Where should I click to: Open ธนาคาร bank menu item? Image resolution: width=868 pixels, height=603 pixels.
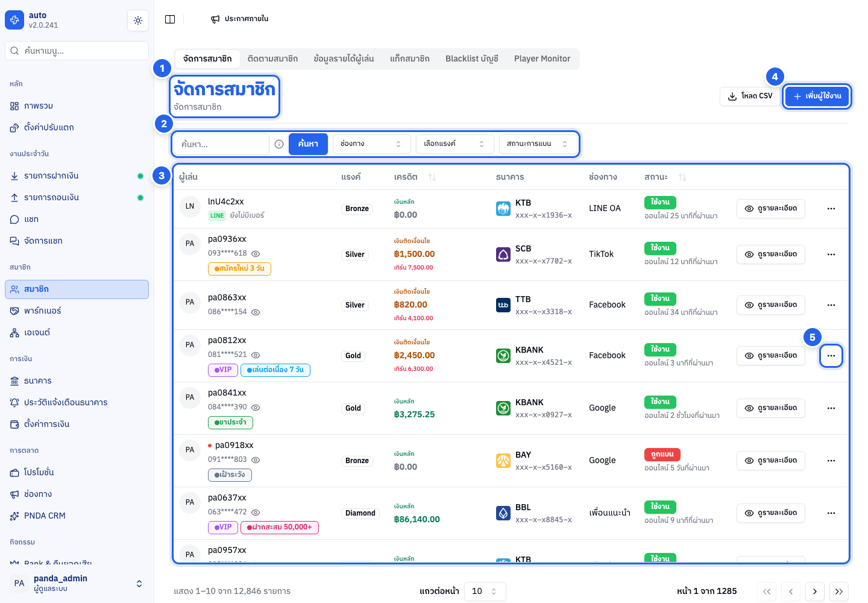click(77, 381)
